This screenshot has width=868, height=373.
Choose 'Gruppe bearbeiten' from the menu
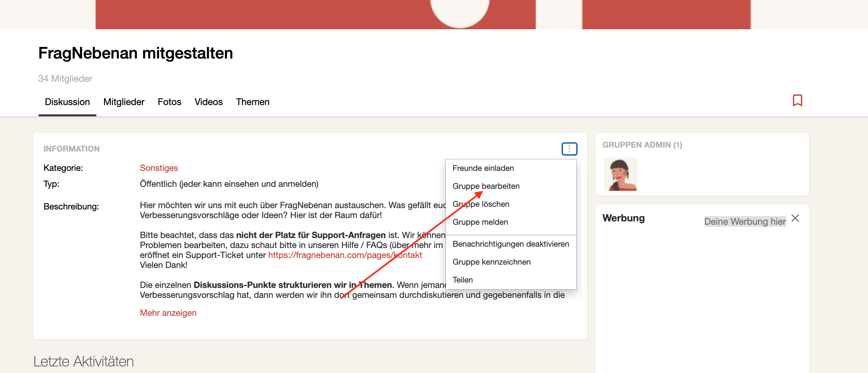coord(486,186)
